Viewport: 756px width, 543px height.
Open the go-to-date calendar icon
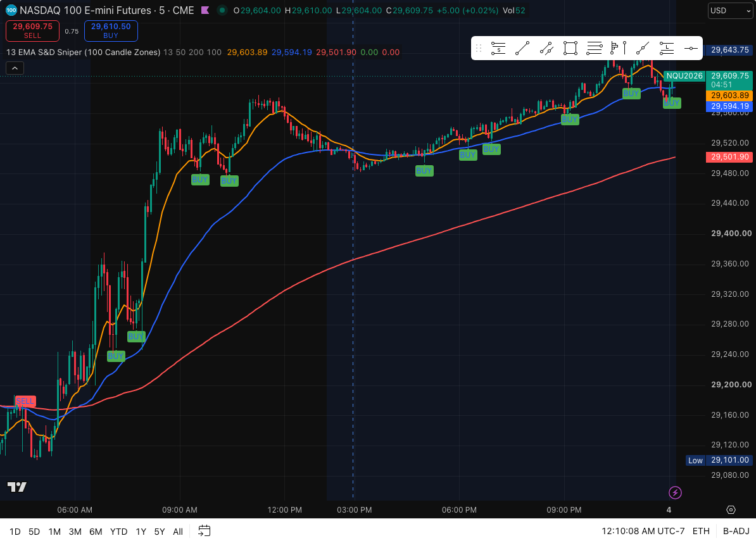[205, 531]
